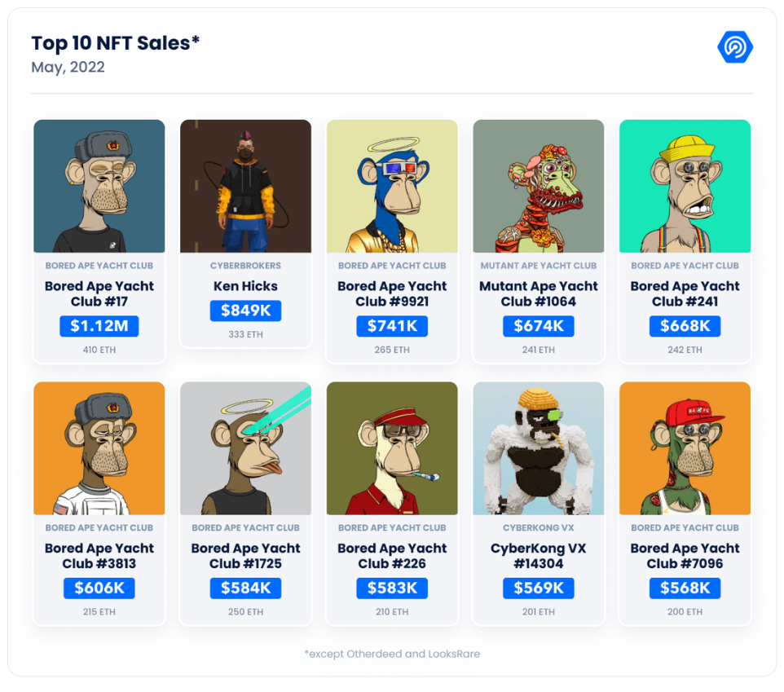The height and width of the screenshot is (692, 784).
Task: Open Bored Ape Yacht Club #17 thumbnail
Action: pyautogui.click(x=99, y=186)
